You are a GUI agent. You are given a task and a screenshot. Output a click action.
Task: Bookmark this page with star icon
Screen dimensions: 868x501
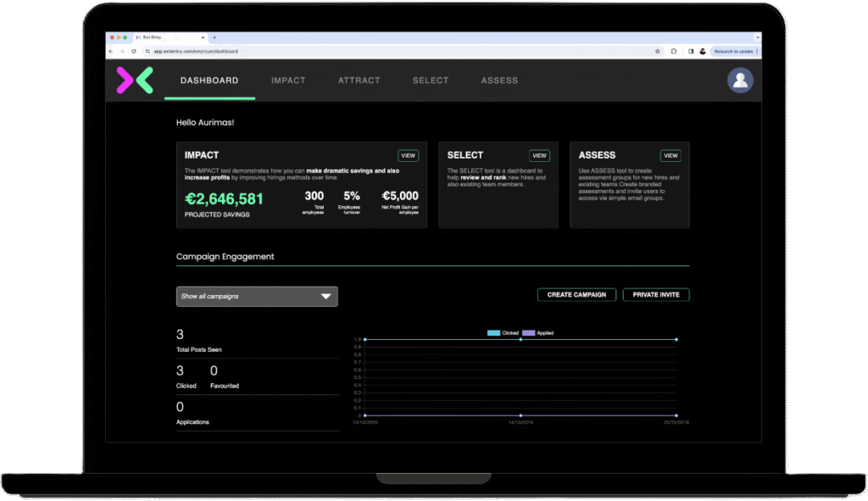click(658, 52)
